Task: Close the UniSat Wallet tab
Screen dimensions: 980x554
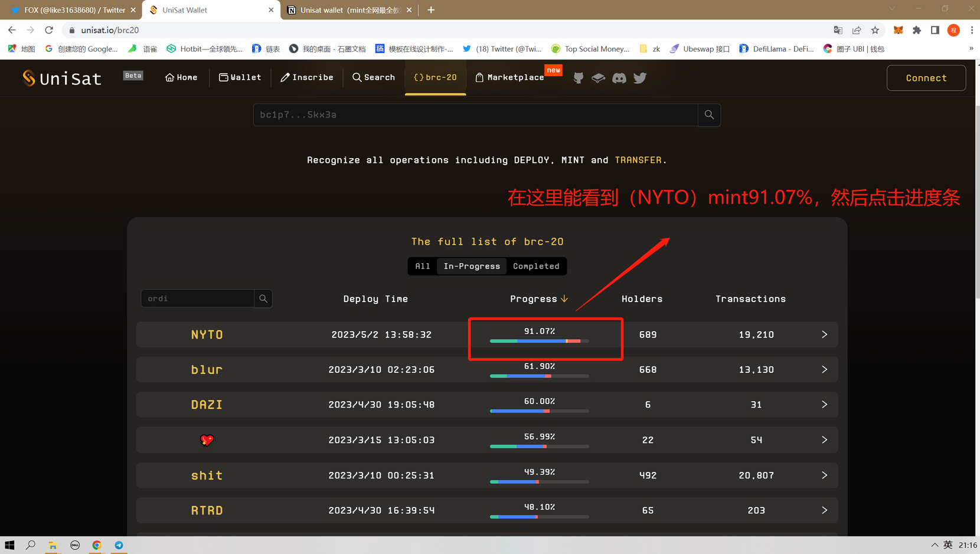Action: click(271, 10)
